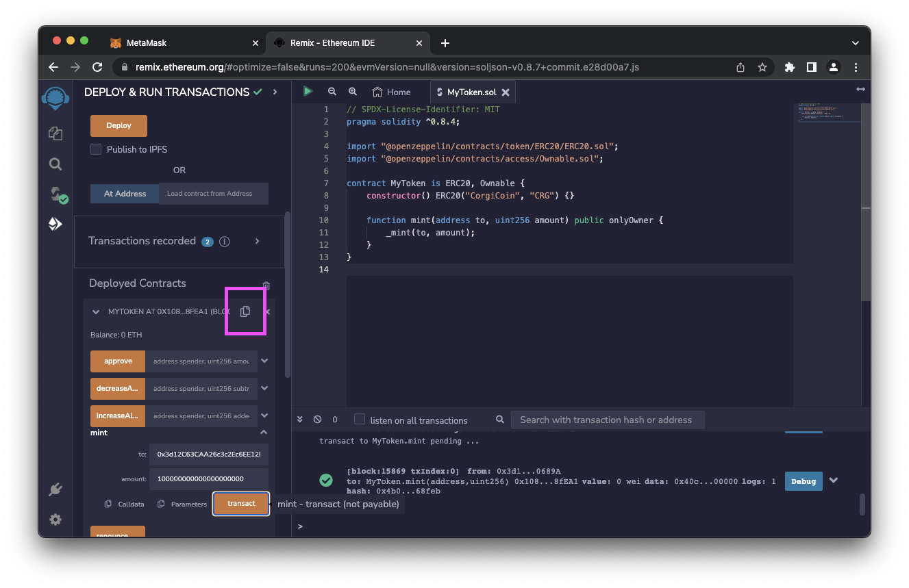Image resolution: width=909 pixels, height=588 pixels.
Task: Click the At Address button
Action: click(x=125, y=194)
